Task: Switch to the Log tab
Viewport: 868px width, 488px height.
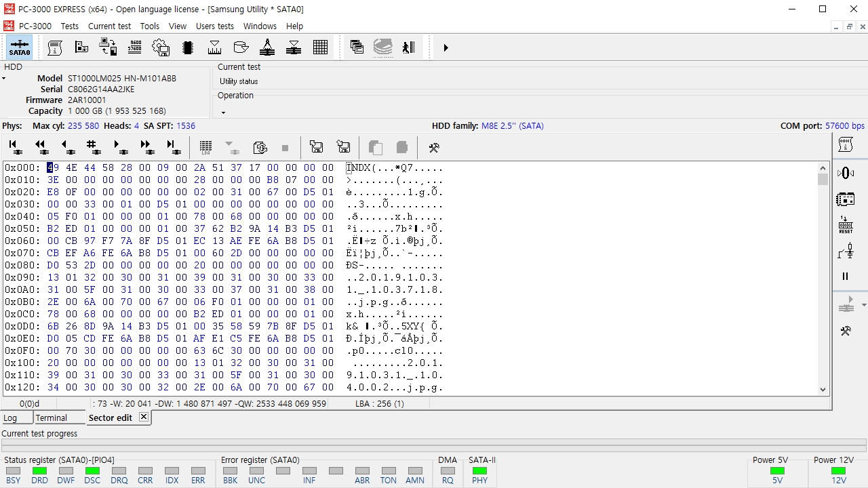Action: click(10, 418)
